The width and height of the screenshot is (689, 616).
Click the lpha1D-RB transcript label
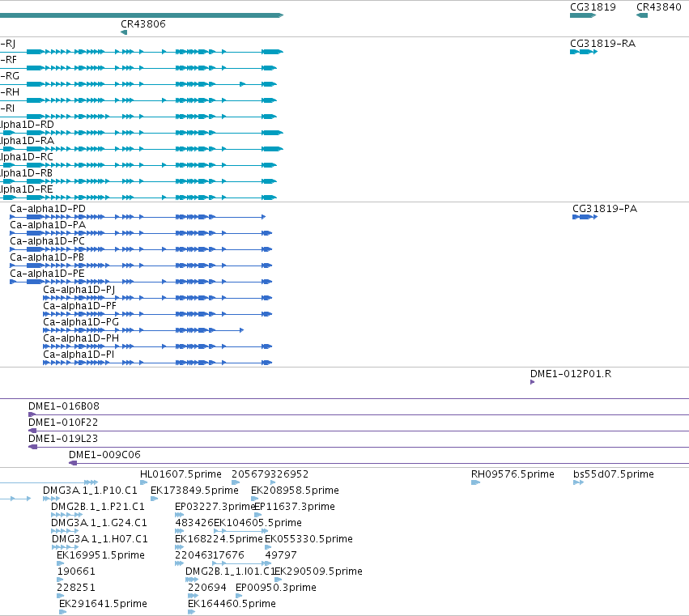[27, 173]
